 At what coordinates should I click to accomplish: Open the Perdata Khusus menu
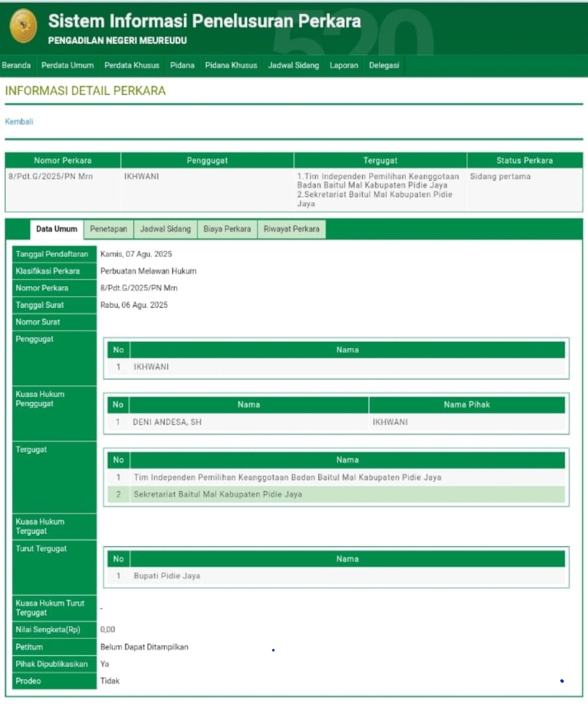point(132,65)
